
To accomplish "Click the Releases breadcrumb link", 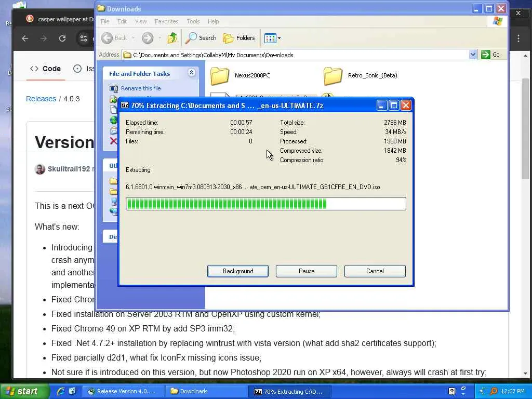I will (x=41, y=99).
